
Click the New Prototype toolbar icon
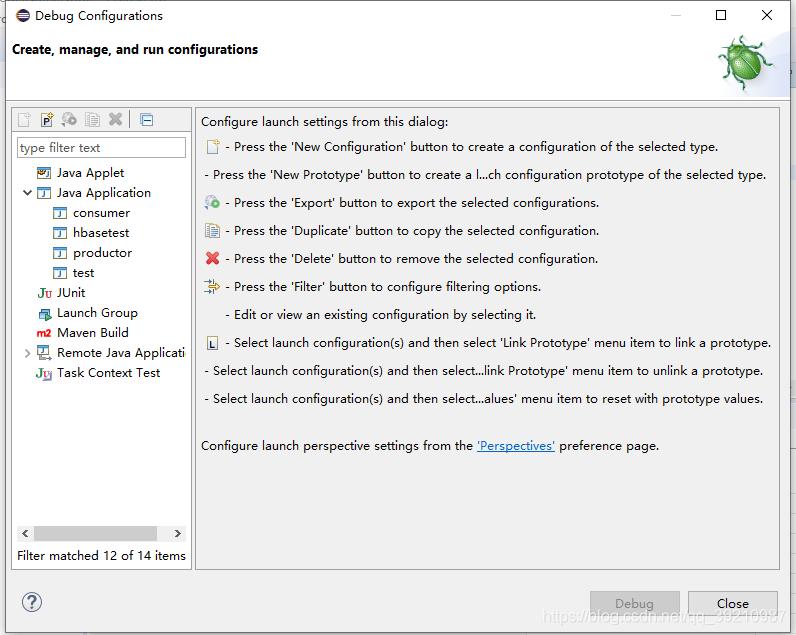[x=47, y=120]
